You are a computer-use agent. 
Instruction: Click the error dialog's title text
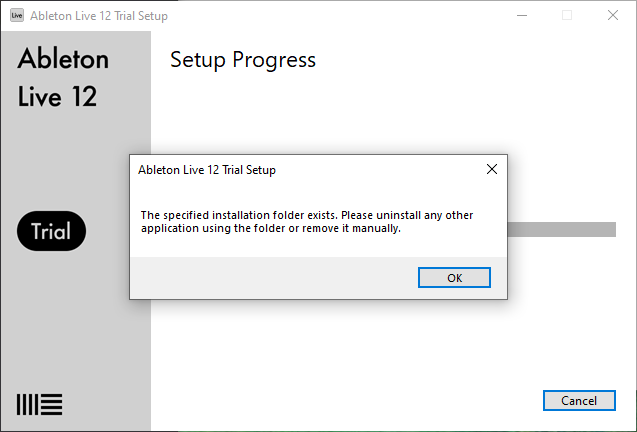[207, 169]
